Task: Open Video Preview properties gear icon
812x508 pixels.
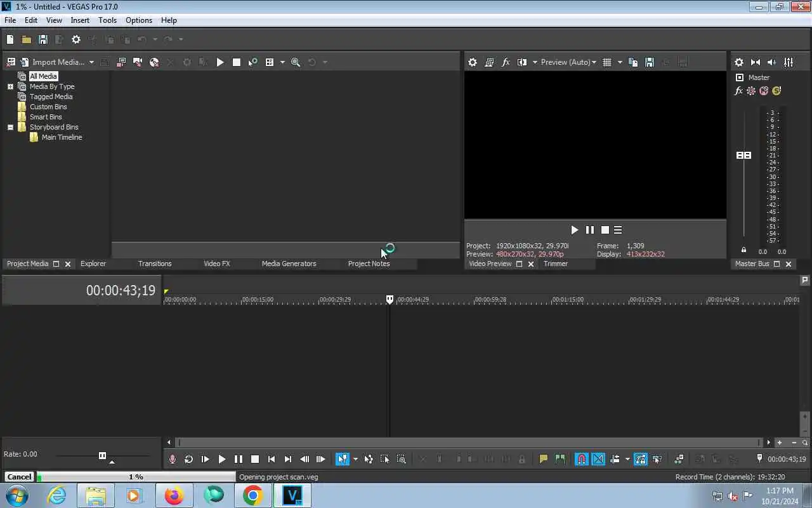Action: pyautogui.click(x=473, y=62)
